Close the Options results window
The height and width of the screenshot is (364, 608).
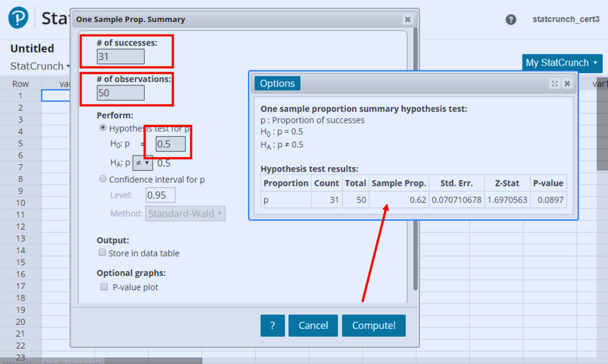click(567, 83)
